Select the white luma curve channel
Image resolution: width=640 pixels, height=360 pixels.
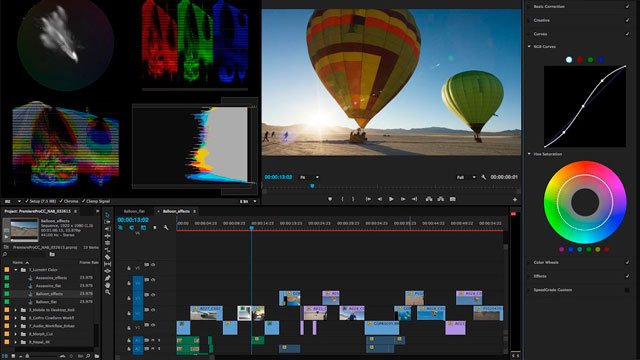point(569,60)
